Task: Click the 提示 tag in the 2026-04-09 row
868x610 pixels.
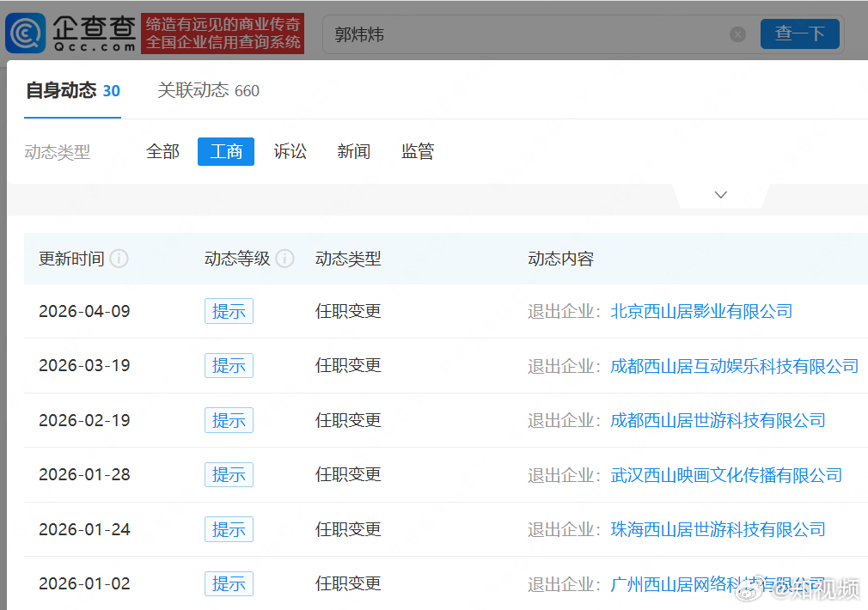Action: [x=229, y=311]
